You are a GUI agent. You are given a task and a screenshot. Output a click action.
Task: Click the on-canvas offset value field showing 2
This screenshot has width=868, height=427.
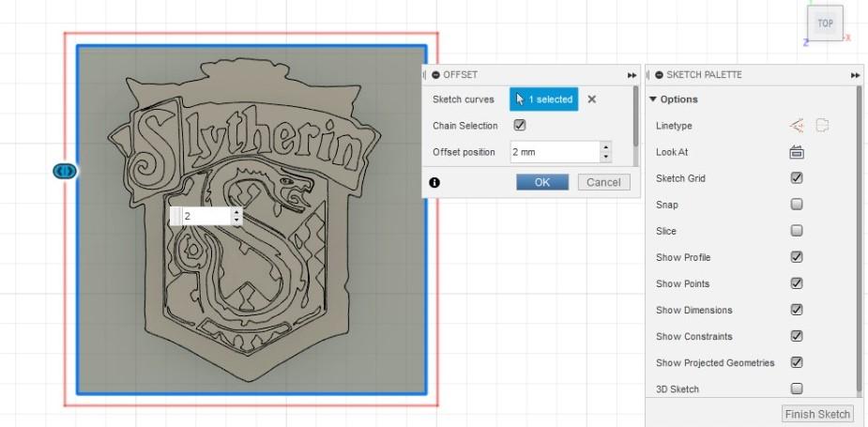(206, 216)
